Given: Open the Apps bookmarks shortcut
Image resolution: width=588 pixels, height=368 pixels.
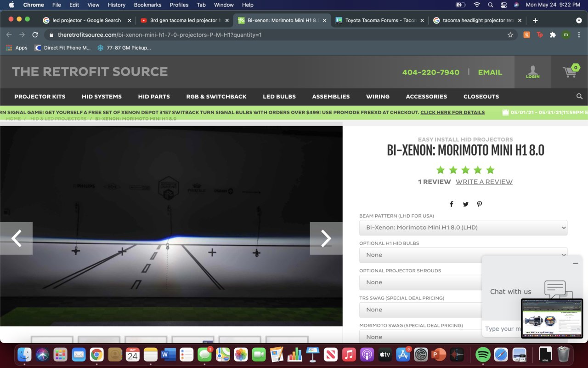Looking at the screenshot, I should (17, 48).
